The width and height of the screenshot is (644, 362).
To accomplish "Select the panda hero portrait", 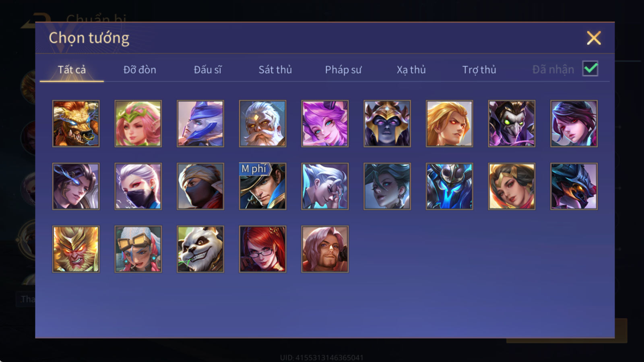I will pyautogui.click(x=200, y=249).
